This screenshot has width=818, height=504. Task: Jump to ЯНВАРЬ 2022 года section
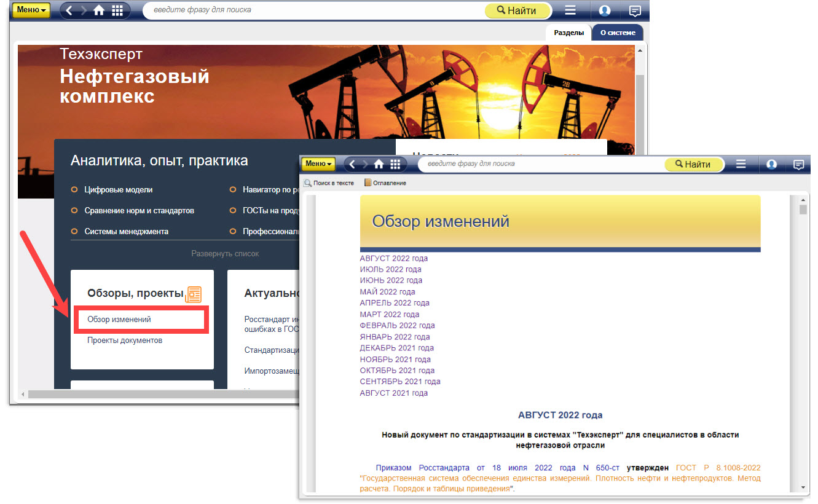click(395, 337)
